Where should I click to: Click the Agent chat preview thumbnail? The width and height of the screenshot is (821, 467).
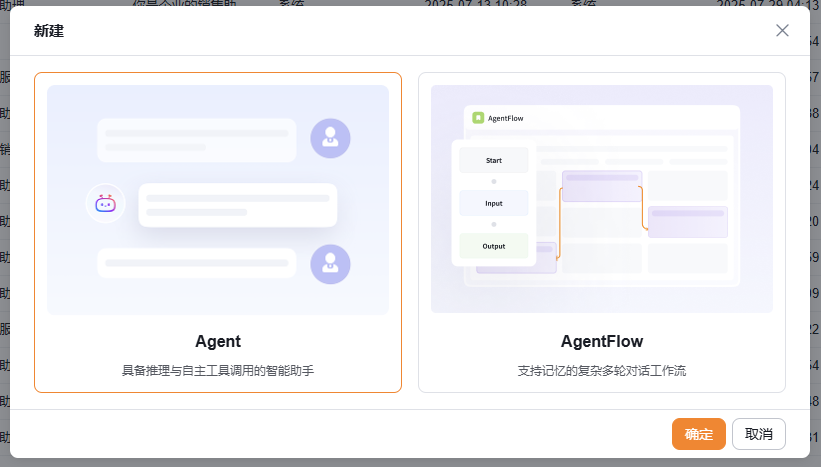tap(218, 199)
